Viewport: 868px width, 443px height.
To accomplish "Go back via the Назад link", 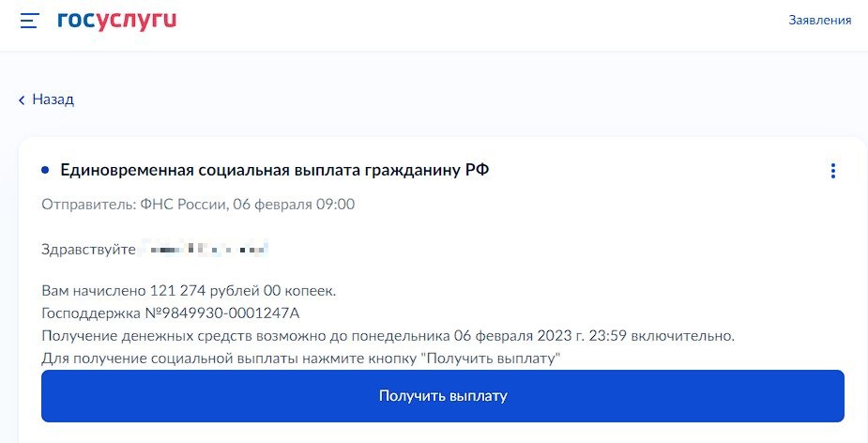I will click(53, 99).
